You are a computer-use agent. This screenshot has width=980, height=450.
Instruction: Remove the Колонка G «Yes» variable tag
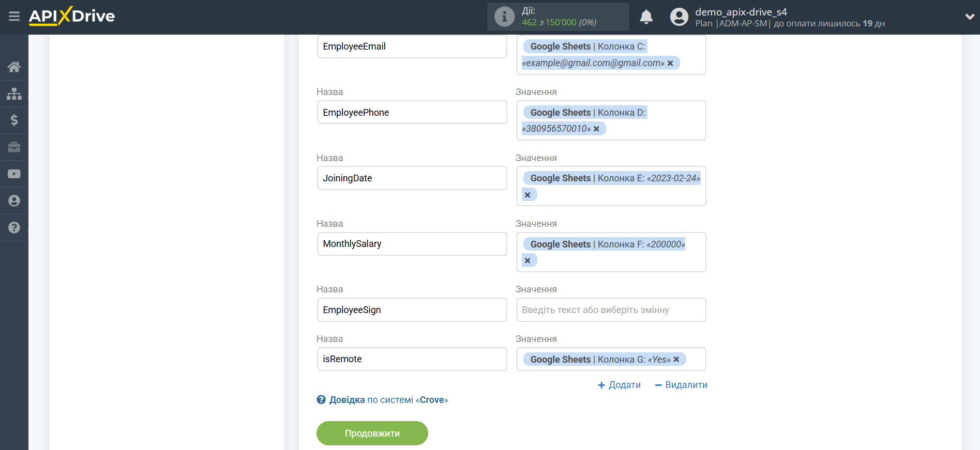[x=676, y=360]
